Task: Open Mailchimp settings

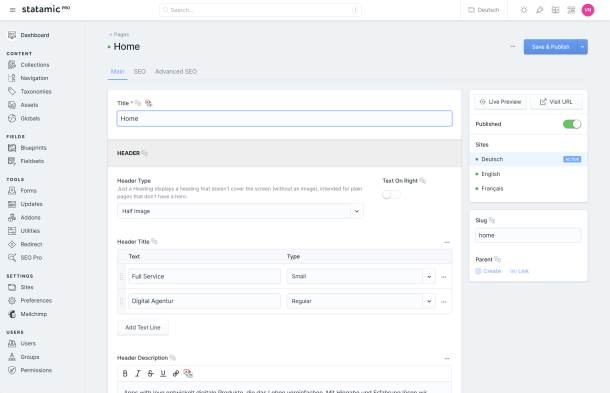Action: coord(27,314)
